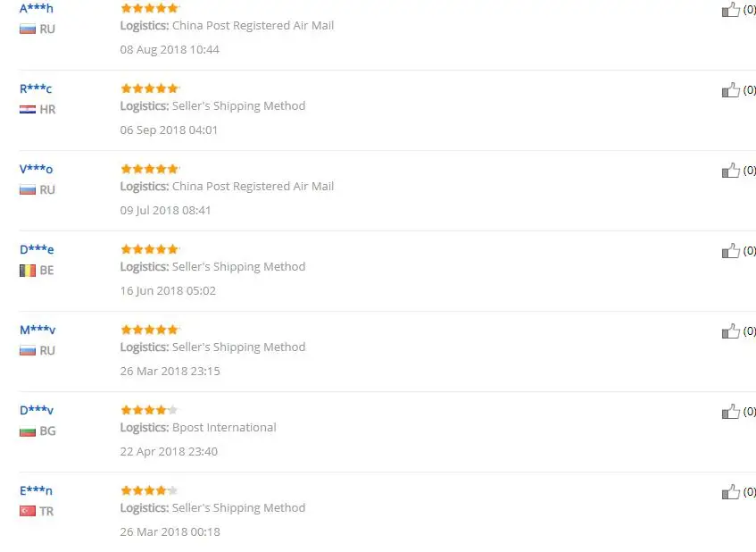Like the review from D***v in BG
The height and width of the screenshot is (552, 756).
pyautogui.click(x=730, y=412)
